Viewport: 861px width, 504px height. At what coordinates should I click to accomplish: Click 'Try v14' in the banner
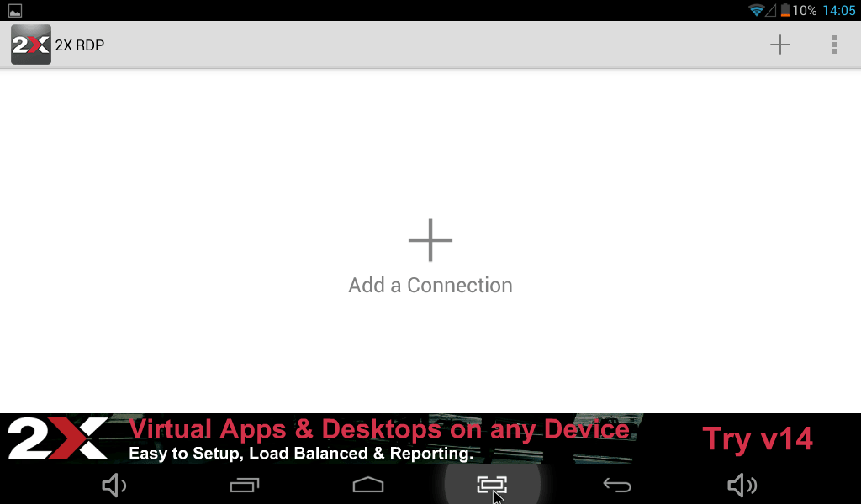coord(758,438)
